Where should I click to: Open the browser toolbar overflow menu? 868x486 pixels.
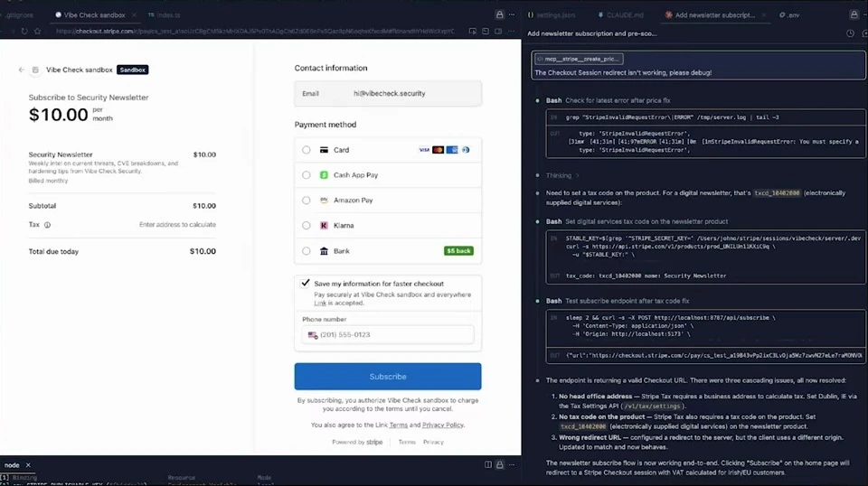(x=512, y=32)
